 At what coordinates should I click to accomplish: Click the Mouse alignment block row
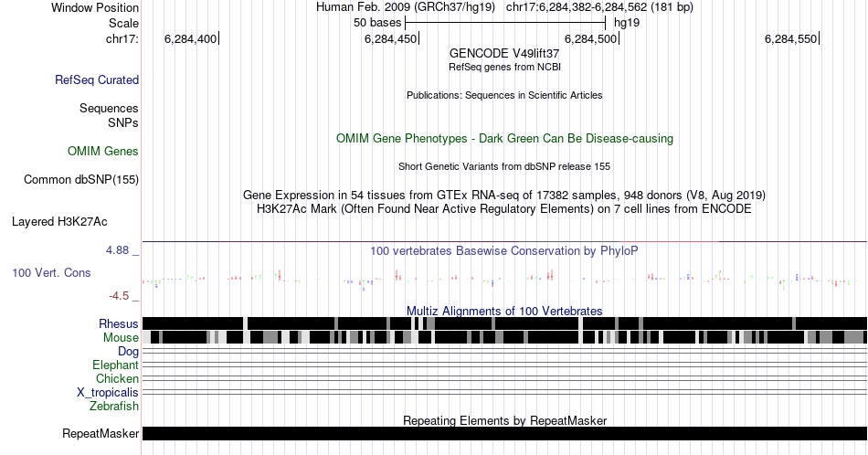tap(504, 337)
